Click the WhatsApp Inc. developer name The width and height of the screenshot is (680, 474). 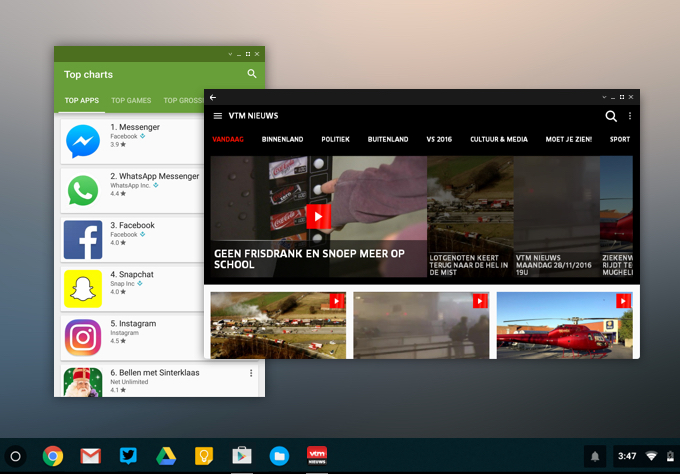[x=130, y=186]
